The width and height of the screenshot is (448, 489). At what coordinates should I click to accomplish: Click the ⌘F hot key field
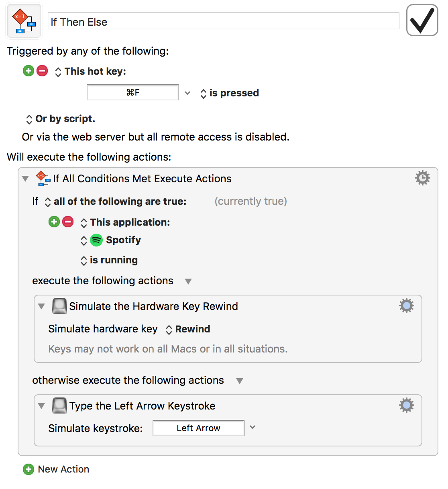point(133,93)
